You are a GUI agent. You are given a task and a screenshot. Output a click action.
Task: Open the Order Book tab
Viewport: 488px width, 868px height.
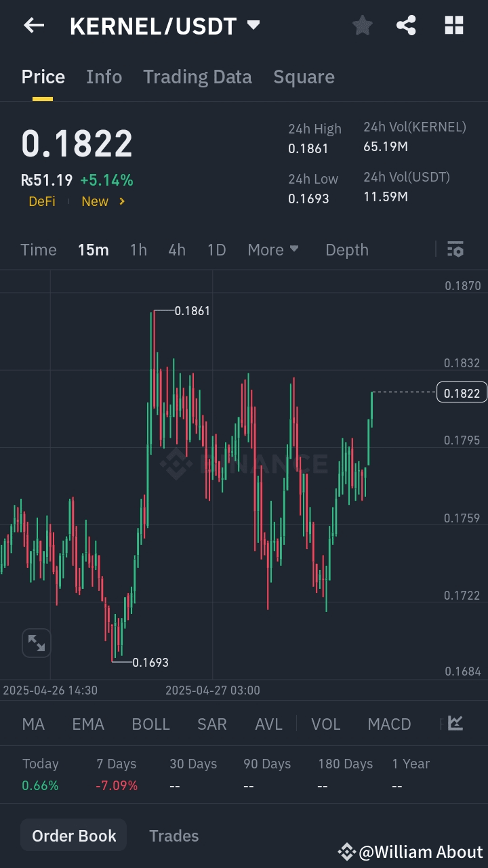coord(74,835)
